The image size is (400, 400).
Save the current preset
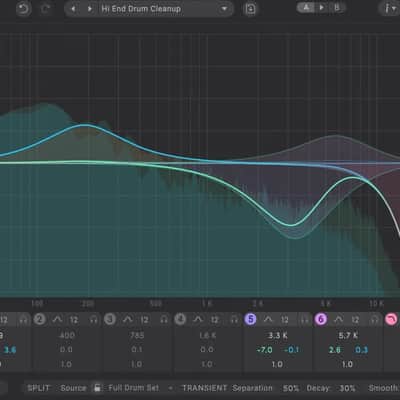click(250, 9)
